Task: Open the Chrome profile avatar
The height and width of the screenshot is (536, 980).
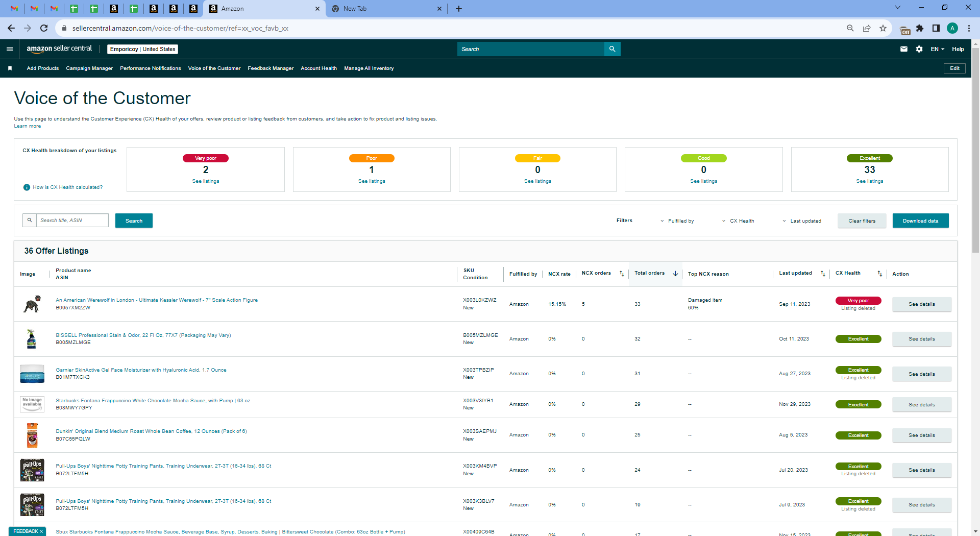Action: [x=952, y=28]
